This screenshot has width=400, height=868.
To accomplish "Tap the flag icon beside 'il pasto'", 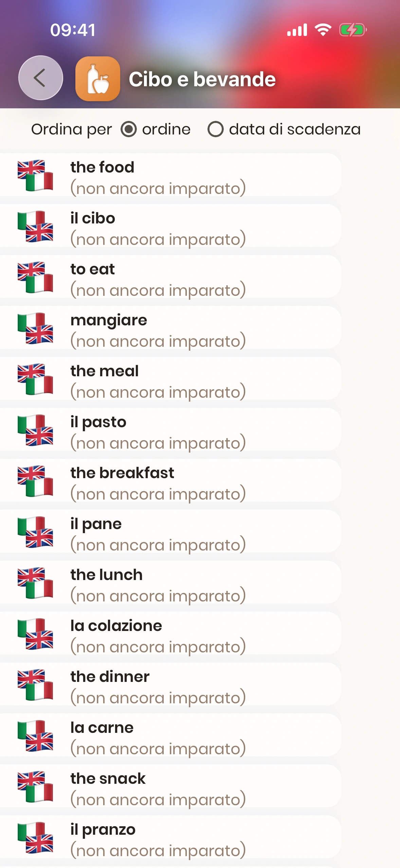I will tap(35, 430).
